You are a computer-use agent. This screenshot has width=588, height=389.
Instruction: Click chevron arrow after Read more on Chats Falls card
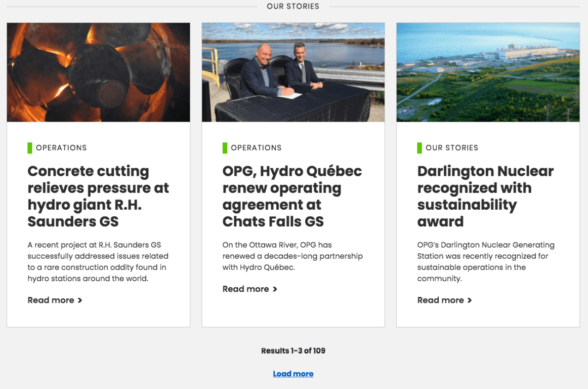pos(274,289)
